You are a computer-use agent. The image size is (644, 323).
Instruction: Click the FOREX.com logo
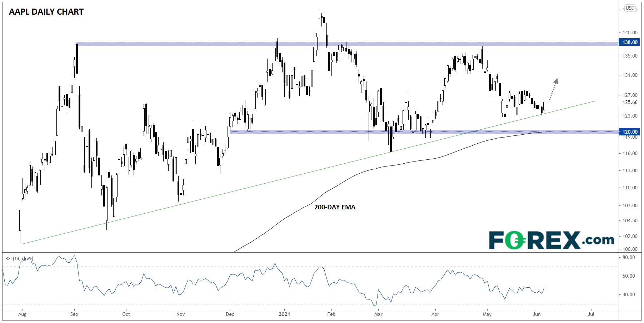coord(551,240)
